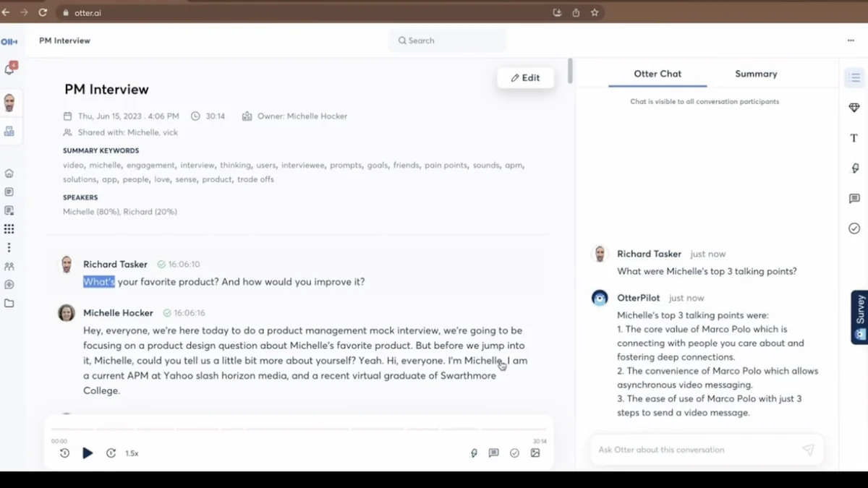Screen dimensions: 868x488
Task: Switch to the Summary tab
Action: (x=756, y=74)
